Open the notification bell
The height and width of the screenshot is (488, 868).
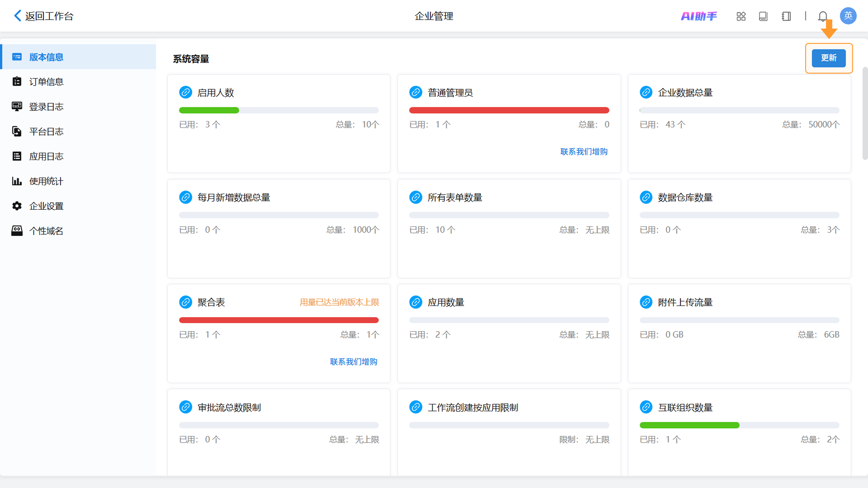(823, 16)
